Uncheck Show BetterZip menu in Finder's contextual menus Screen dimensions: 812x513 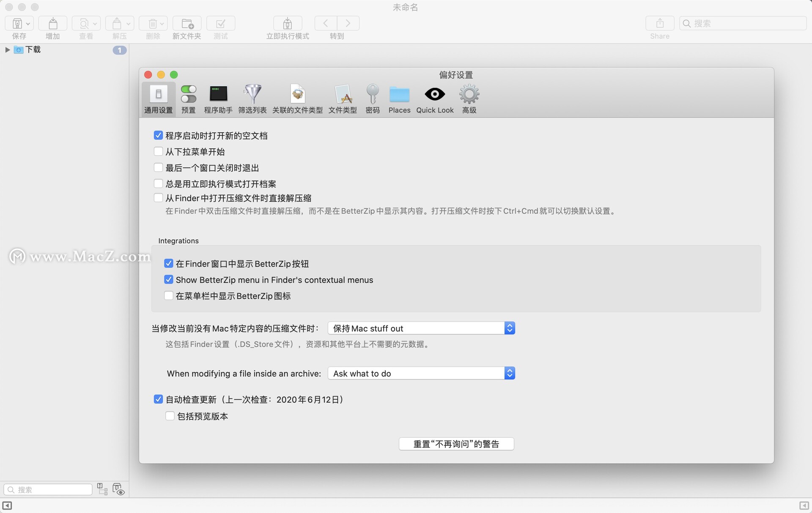(x=168, y=279)
